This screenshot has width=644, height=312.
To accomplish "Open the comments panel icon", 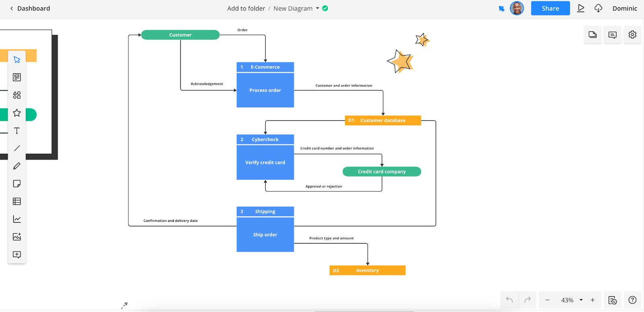I will click(612, 35).
